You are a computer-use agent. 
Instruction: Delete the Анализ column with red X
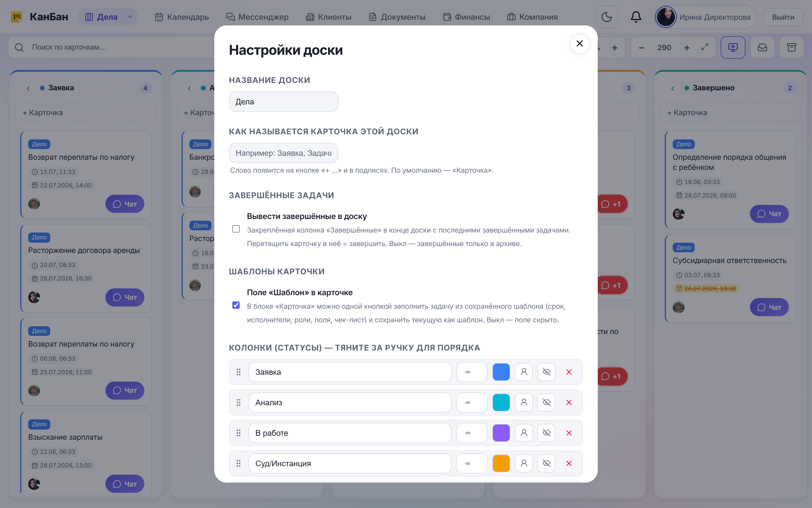569,402
